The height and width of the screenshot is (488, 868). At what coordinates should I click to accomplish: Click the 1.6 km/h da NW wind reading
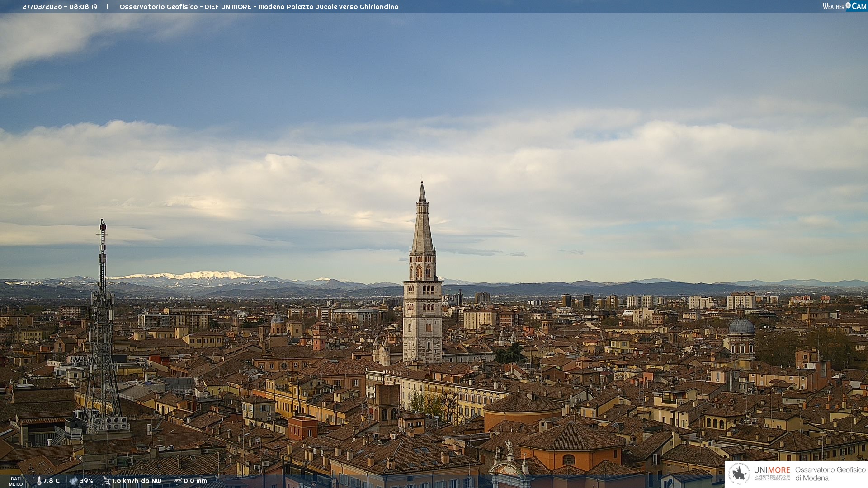tap(137, 481)
